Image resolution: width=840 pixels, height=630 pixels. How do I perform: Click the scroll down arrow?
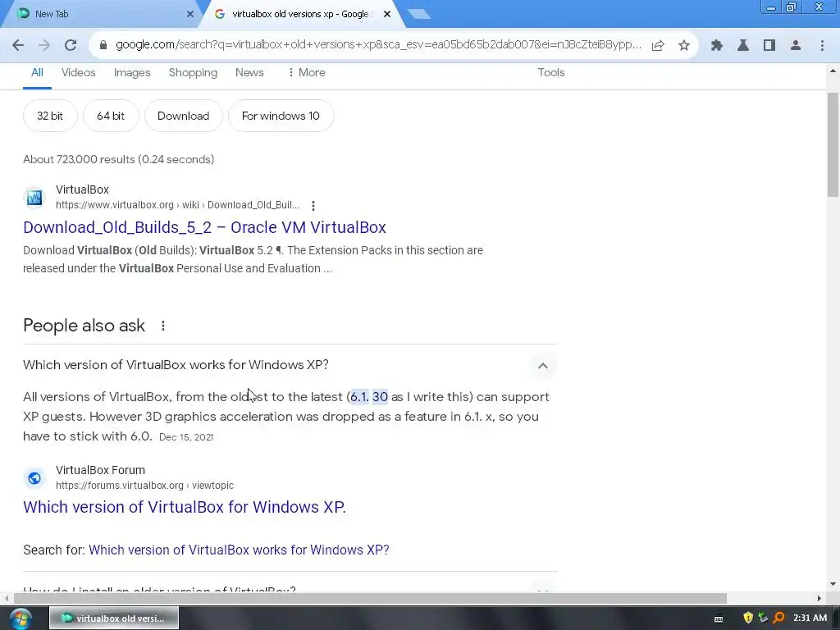tap(833, 584)
